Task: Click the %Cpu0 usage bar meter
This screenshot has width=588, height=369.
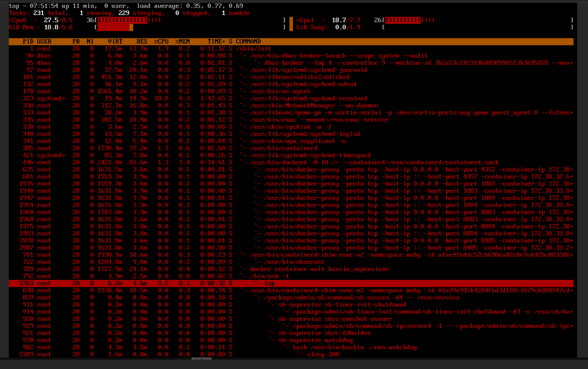Action: [x=191, y=20]
